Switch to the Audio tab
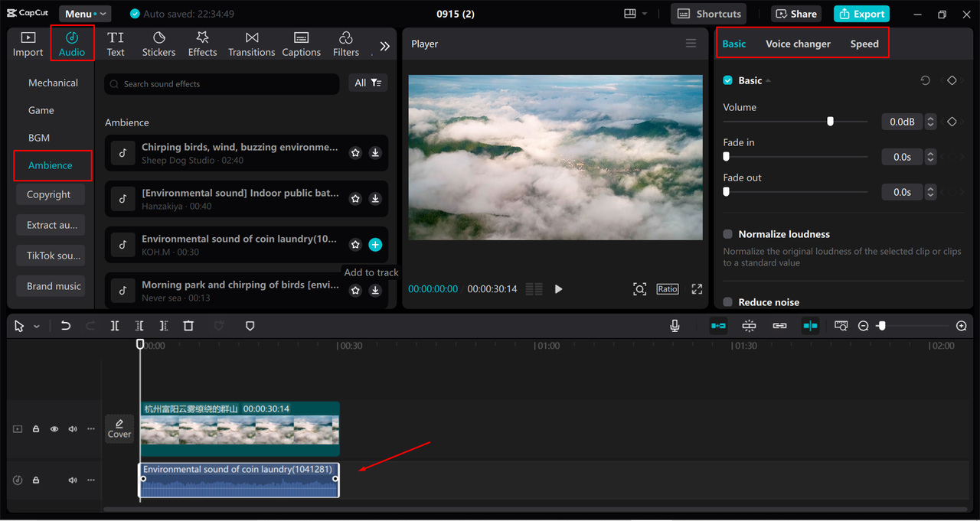 pyautogui.click(x=72, y=44)
